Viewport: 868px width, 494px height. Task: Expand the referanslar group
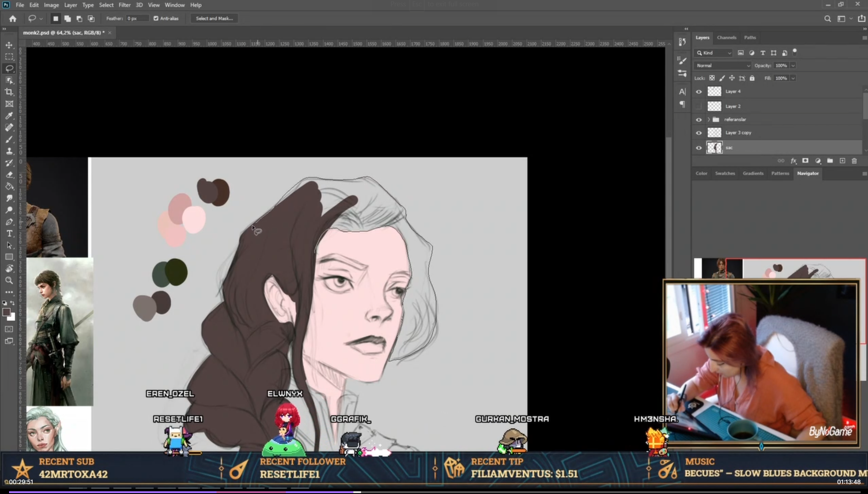709,120
